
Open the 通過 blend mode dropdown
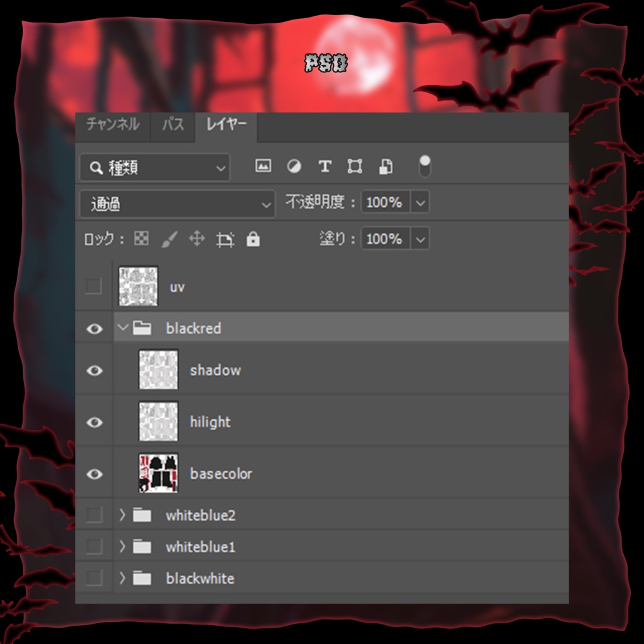[177, 203]
